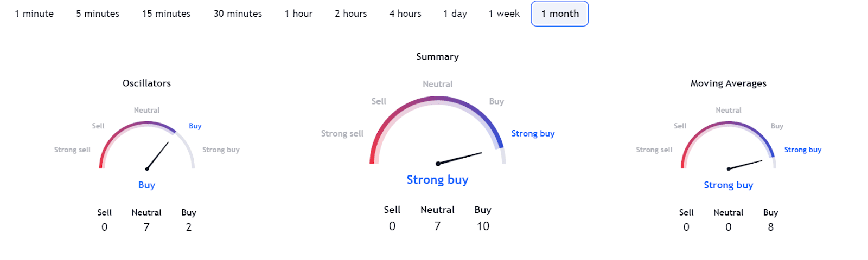The width and height of the screenshot is (868, 260).
Task: Click the active 1 month tab
Action: (559, 14)
